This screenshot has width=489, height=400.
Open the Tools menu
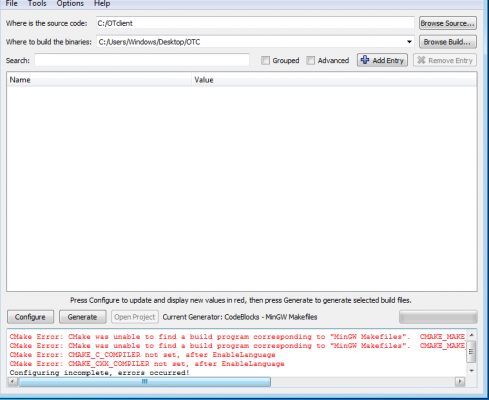pyautogui.click(x=37, y=4)
